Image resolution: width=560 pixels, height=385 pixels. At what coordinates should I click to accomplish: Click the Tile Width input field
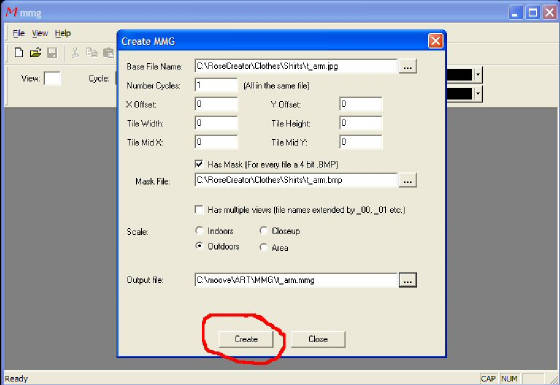point(216,123)
